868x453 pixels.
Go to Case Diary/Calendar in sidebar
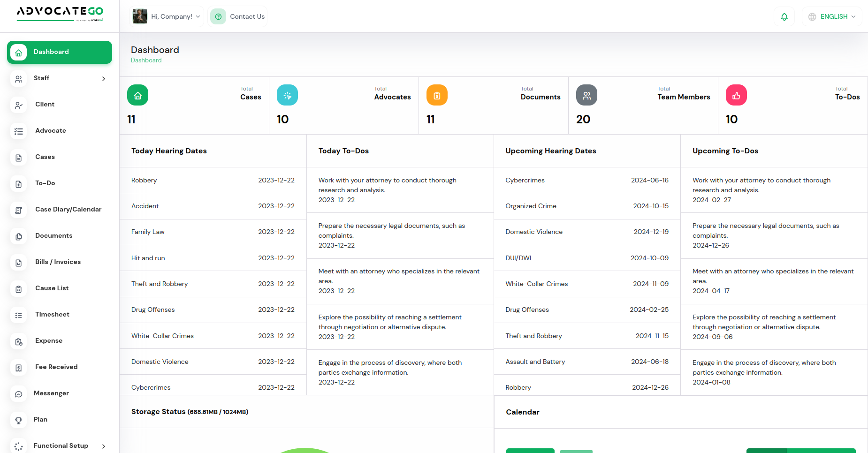click(x=68, y=210)
